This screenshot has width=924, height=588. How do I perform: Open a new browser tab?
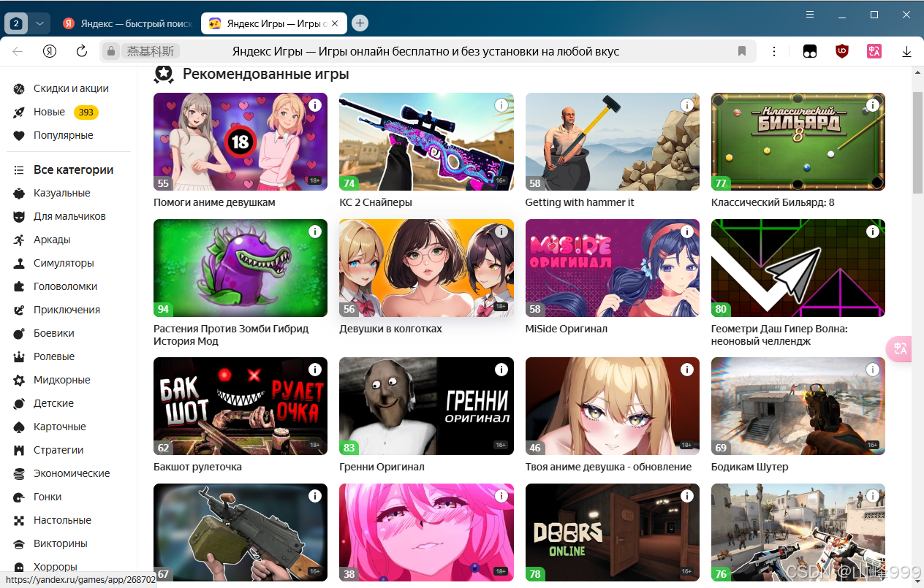pyautogui.click(x=360, y=23)
